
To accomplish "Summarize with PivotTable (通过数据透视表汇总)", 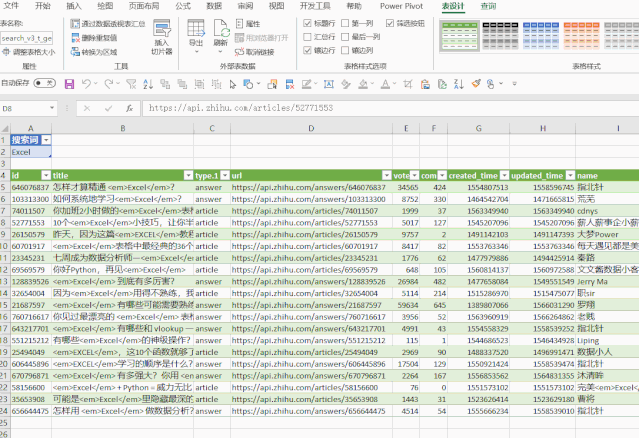I will (x=108, y=24).
